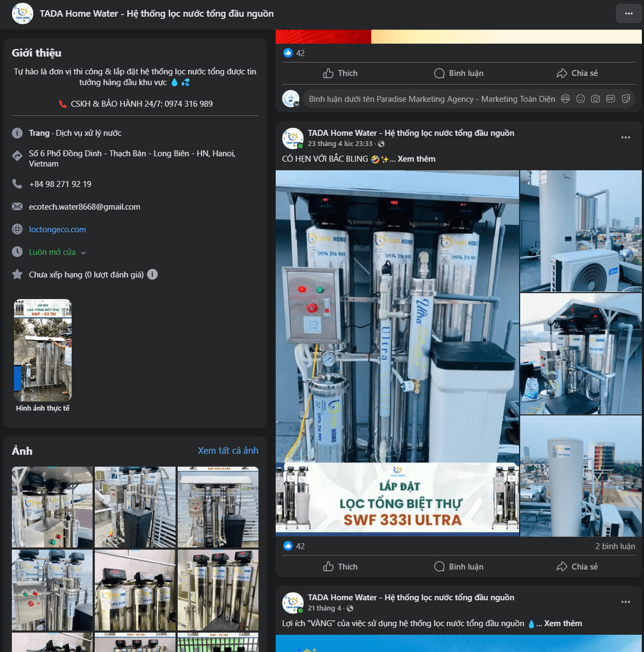
Task: Click Bình luận just above the comment box
Action: tap(459, 73)
